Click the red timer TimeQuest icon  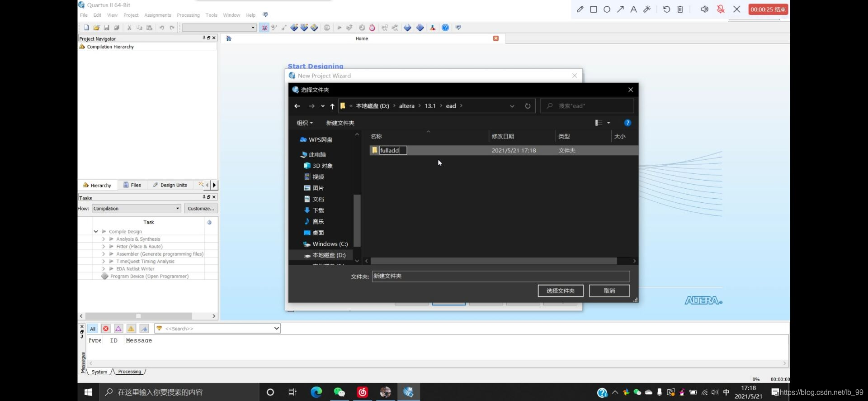pos(372,28)
